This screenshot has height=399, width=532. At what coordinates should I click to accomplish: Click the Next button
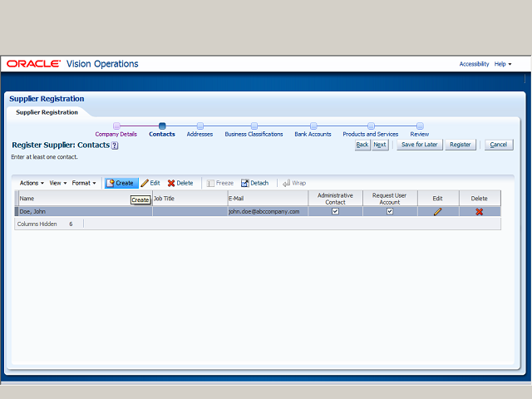pos(380,145)
